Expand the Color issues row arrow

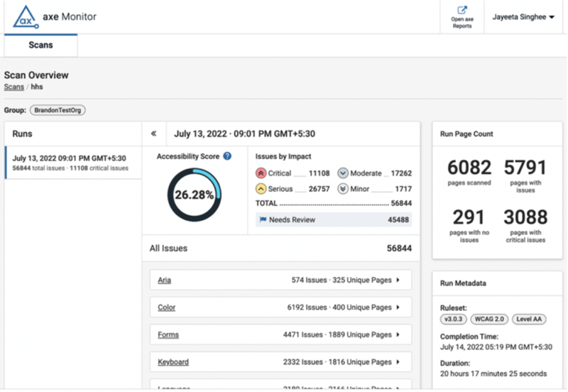(398, 307)
